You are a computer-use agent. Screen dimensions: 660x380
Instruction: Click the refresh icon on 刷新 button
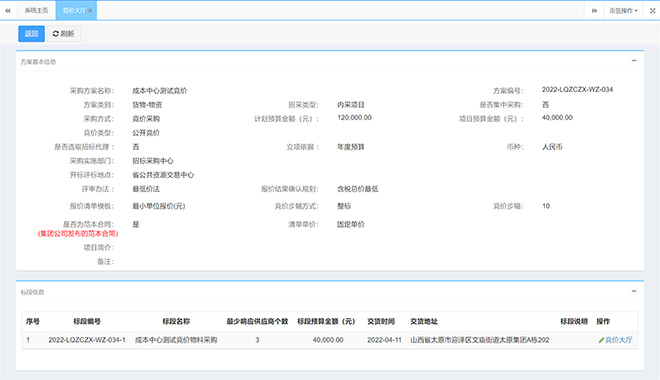(56, 34)
